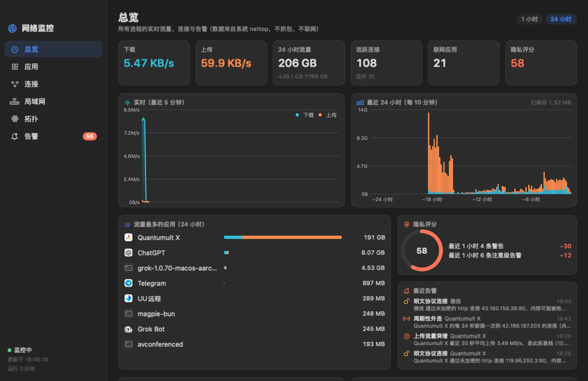Click the Quantumult X app icon
The height and width of the screenshot is (381, 588).
coord(128,237)
